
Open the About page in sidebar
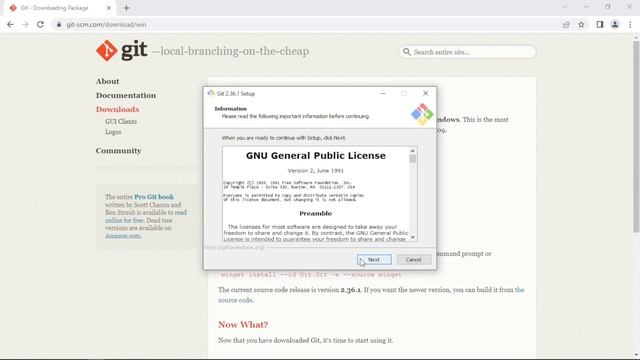(x=107, y=81)
